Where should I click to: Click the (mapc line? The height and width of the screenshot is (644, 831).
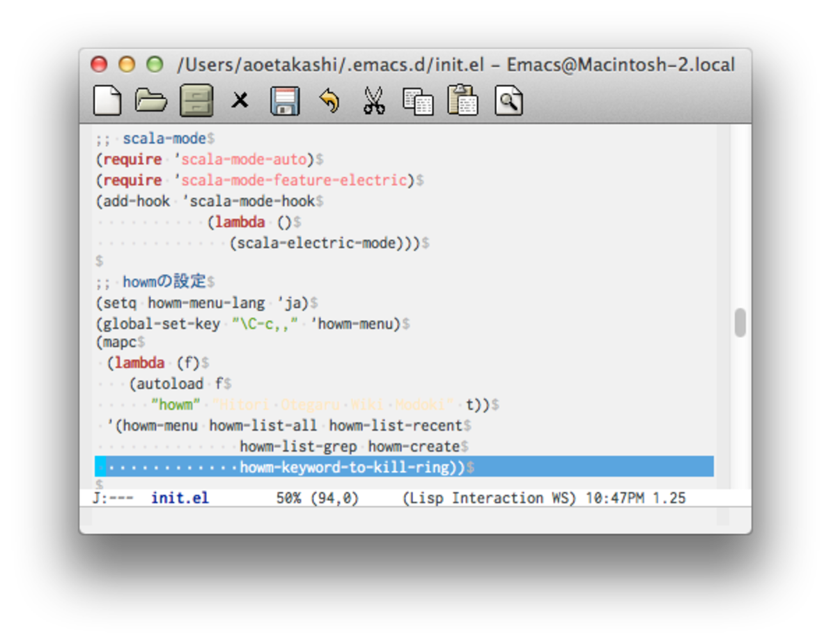pos(120,342)
